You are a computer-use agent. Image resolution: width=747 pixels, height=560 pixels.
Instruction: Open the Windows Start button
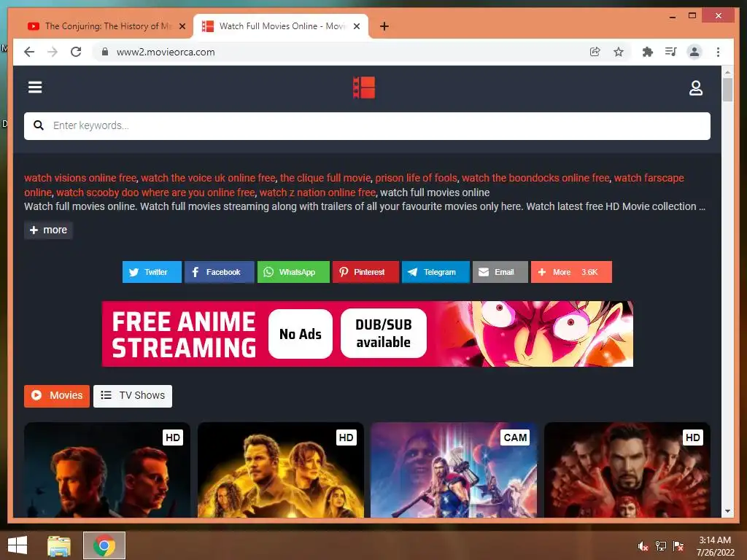[18, 545]
